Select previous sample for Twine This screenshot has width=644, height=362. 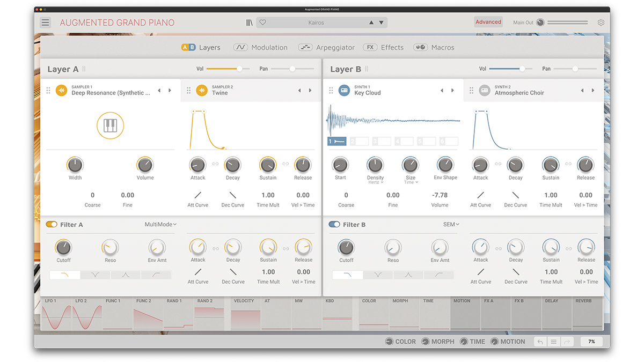coord(299,91)
